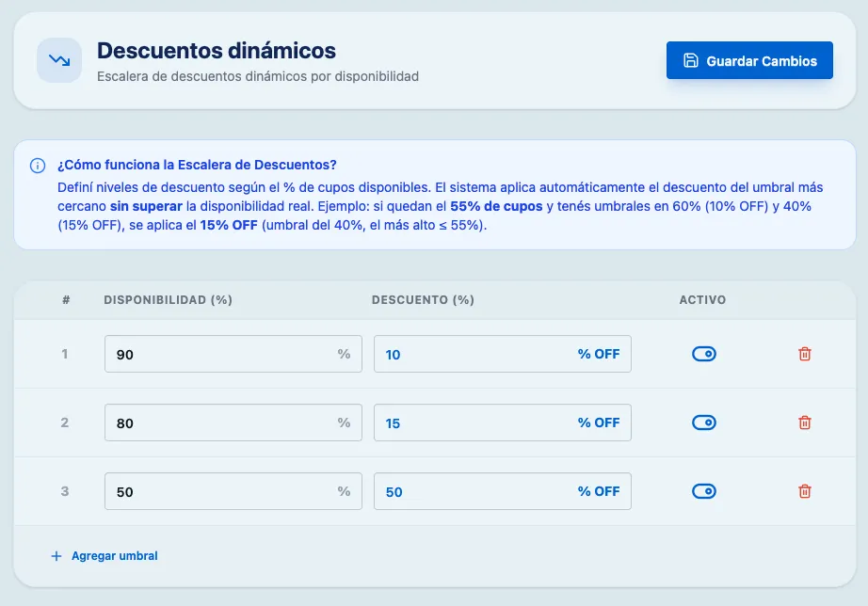This screenshot has width=868, height=606.
Task: Click row number 2 label
Action: click(65, 423)
